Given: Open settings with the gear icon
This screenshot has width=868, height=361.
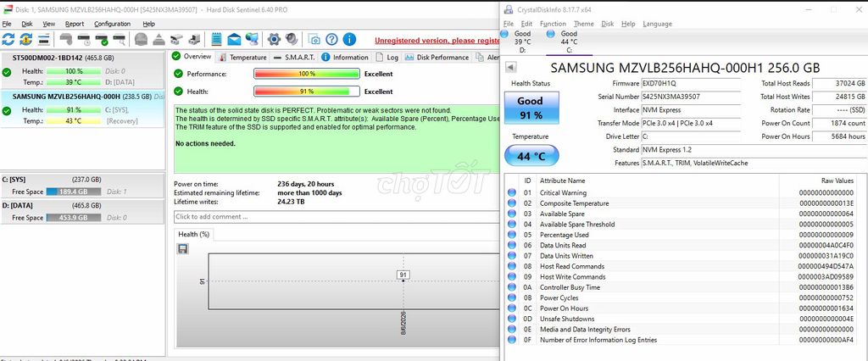Looking at the screenshot, I should tap(274, 39).
